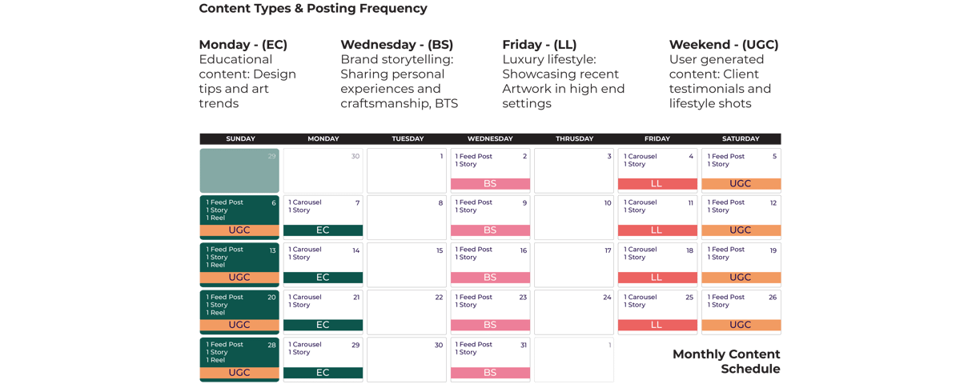Select the SATURDAY column header
Viewport: 980px width, 384px height.
[x=741, y=139]
